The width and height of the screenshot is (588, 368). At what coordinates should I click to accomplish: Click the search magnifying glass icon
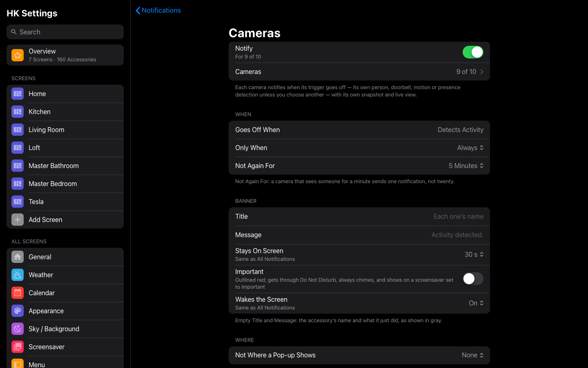[x=14, y=32]
